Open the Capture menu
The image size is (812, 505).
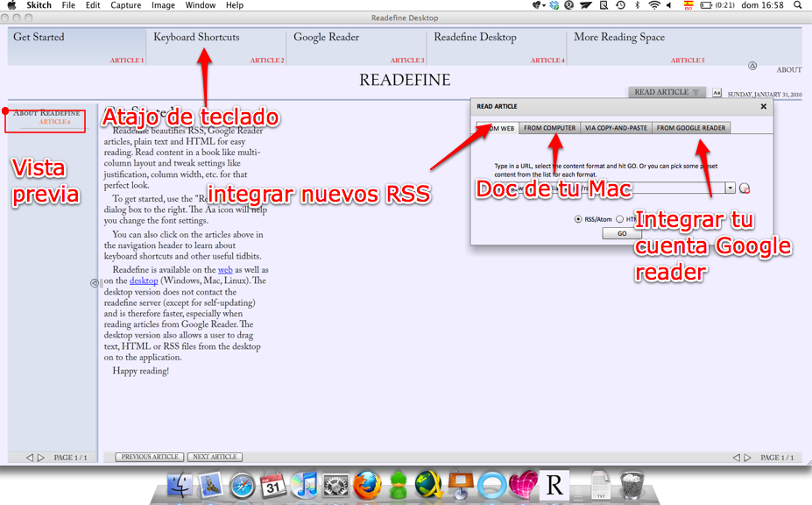point(126,5)
